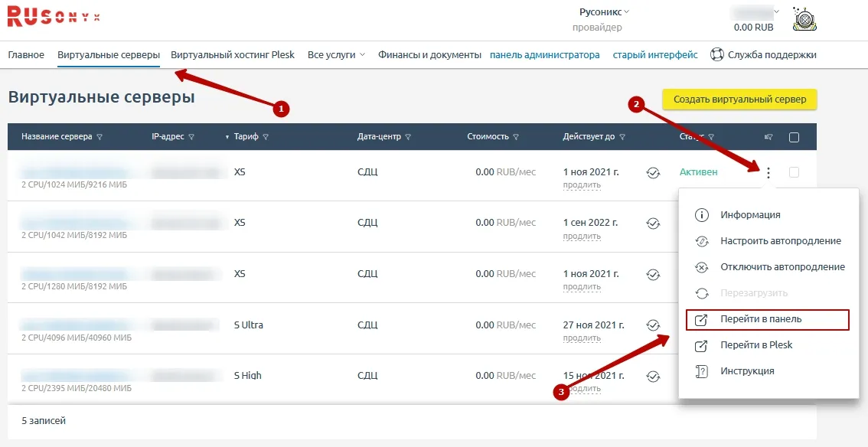
Task: Tick the select-all checkbox in table header
Action: coord(794,137)
